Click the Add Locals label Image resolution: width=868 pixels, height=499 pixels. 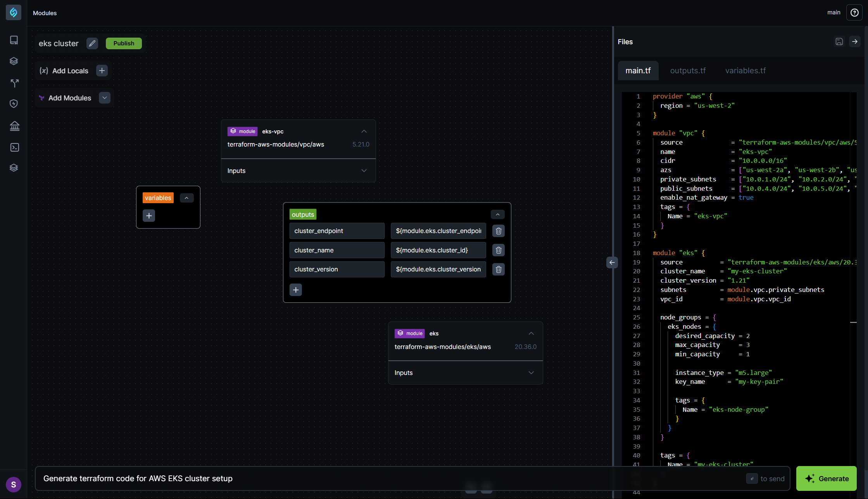(x=70, y=71)
